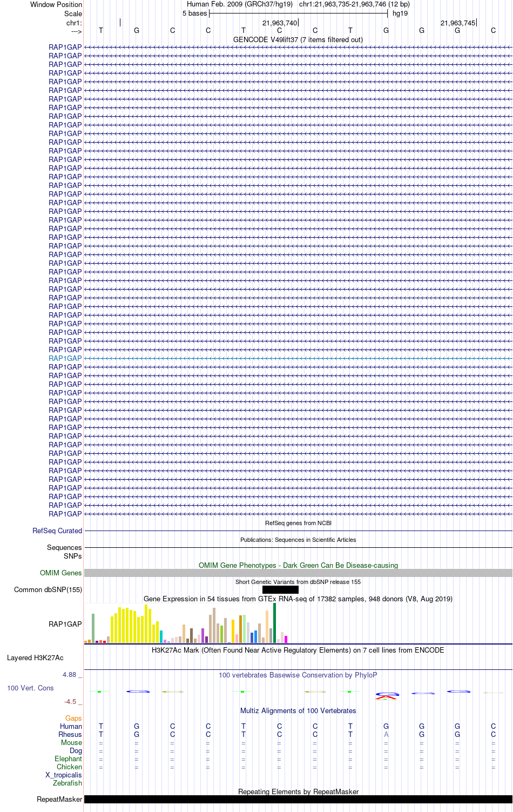
Task: Select the chr1: base position label
Action: (74, 23)
